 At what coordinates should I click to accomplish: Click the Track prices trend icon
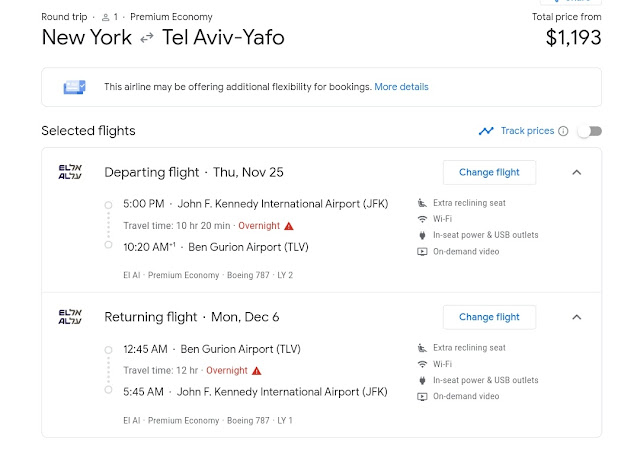486,131
